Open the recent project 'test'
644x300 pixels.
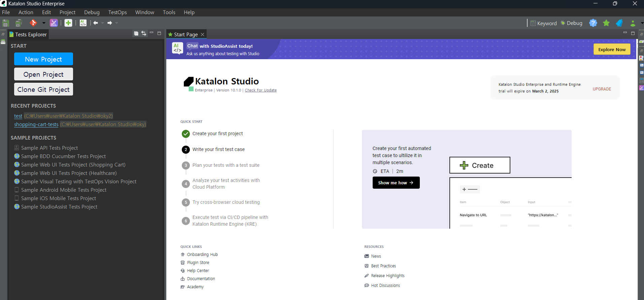pyautogui.click(x=18, y=116)
